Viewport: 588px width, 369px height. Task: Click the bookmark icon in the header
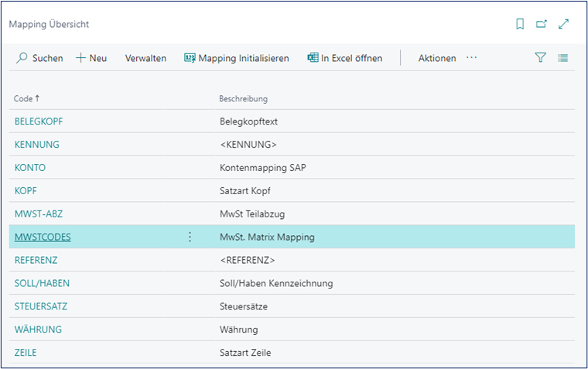pyautogui.click(x=520, y=24)
